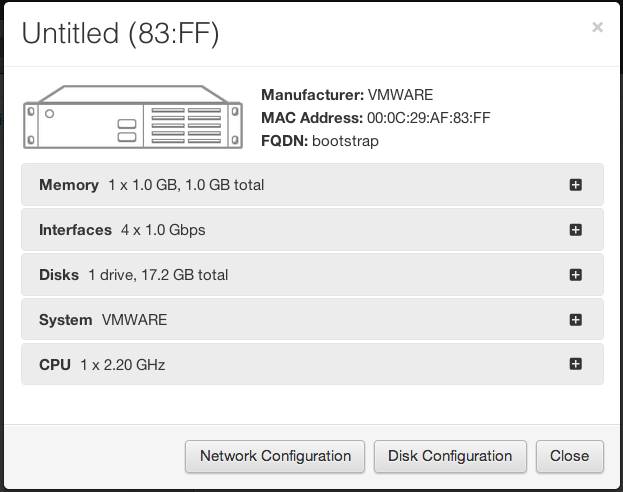This screenshot has height=492, width=623.
Task: Click the Interfaces section heading label
Action: click(75, 230)
